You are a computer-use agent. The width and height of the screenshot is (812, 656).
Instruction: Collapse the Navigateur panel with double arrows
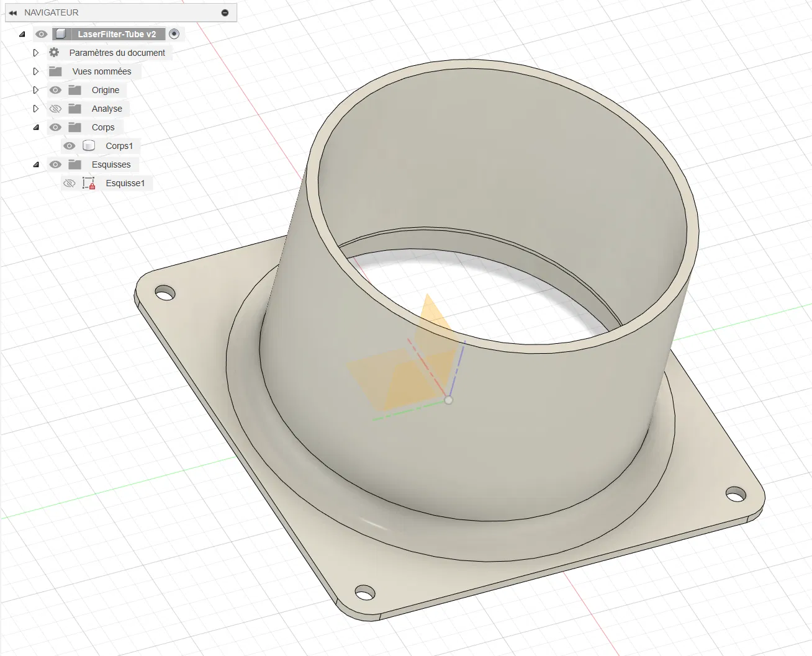click(x=12, y=12)
